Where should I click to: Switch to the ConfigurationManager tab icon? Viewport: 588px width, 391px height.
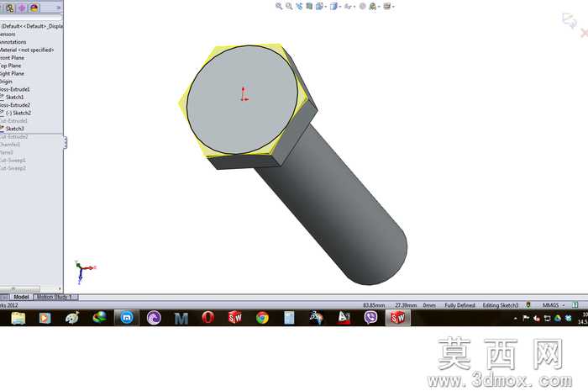click(x=10, y=8)
